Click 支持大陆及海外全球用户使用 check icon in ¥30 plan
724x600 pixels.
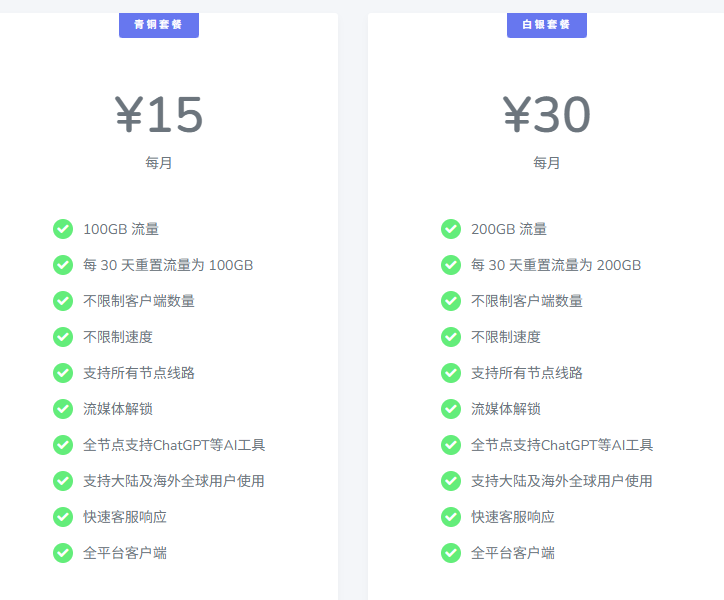[x=451, y=481]
